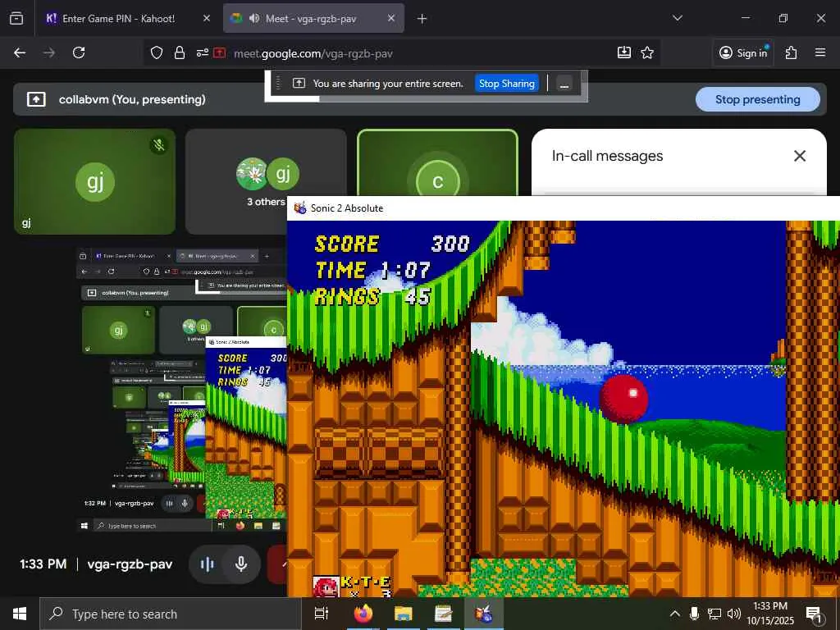Image resolution: width=840 pixels, height=630 pixels.
Task: Open the network tray icon
Action: tap(714, 614)
